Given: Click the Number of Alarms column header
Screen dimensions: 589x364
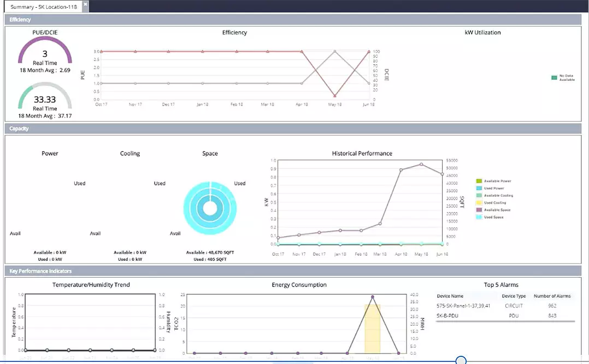Looking at the screenshot, I should click(x=552, y=296).
